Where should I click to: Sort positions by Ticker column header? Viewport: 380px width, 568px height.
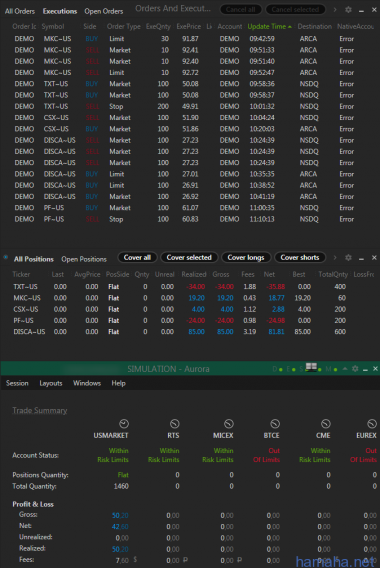tap(21, 274)
